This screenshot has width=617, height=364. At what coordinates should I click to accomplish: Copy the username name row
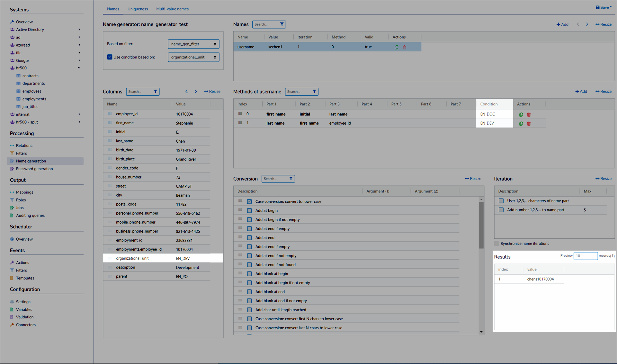point(396,47)
